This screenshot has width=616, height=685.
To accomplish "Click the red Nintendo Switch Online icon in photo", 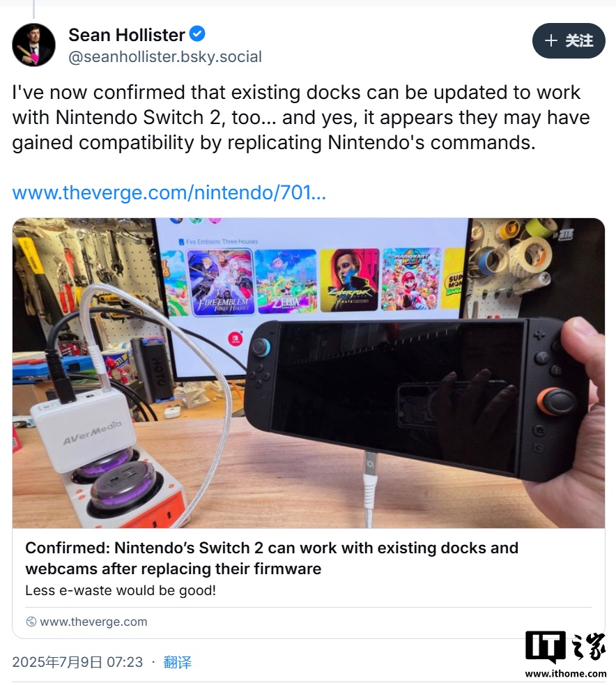I will (x=236, y=339).
